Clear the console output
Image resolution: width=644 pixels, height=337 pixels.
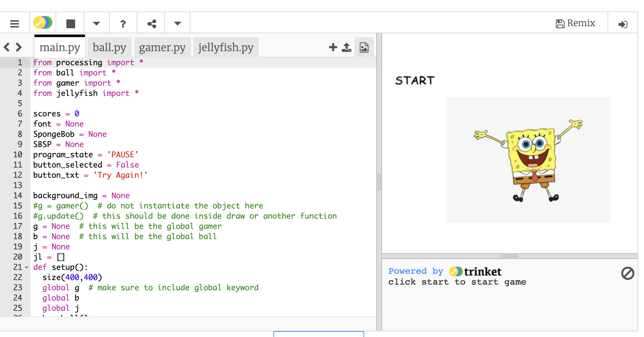tap(627, 273)
